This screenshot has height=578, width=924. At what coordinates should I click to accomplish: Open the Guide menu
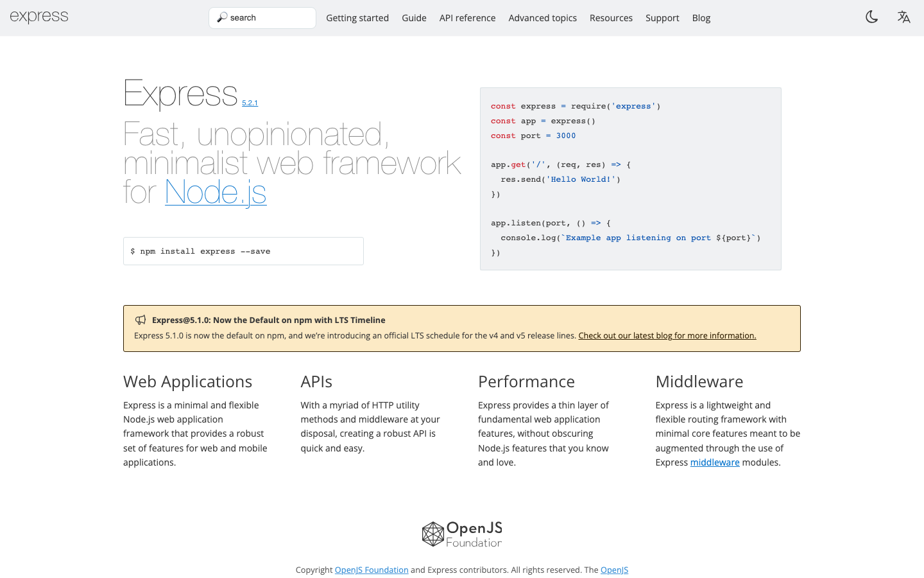click(414, 18)
